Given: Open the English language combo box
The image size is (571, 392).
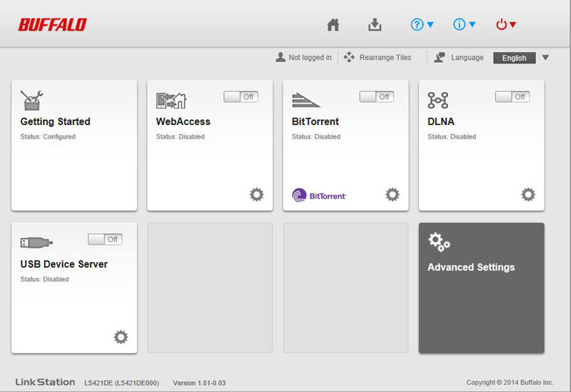Looking at the screenshot, I should tap(514, 58).
